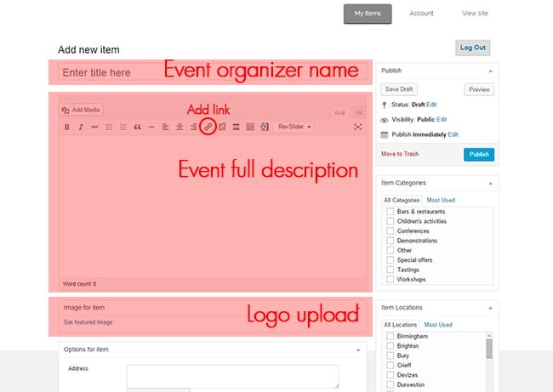The height and width of the screenshot is (392, 553).
Task: Check the Special offers category
Action: coord(390,260)
